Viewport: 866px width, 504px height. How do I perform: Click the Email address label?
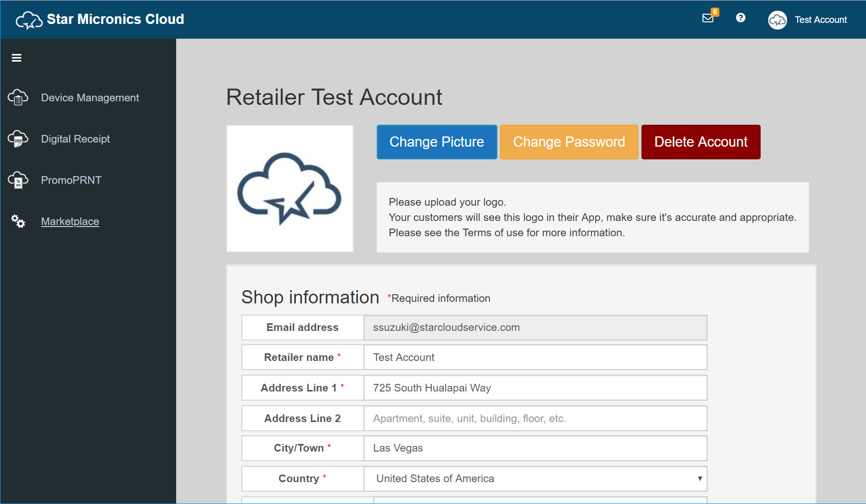[302, 327]
